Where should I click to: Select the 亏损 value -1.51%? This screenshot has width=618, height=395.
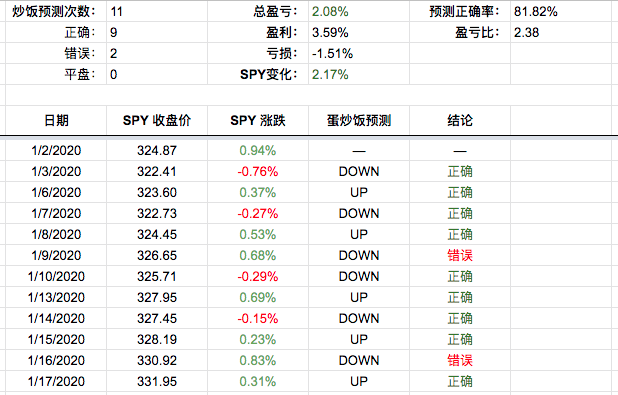point(332,54)
